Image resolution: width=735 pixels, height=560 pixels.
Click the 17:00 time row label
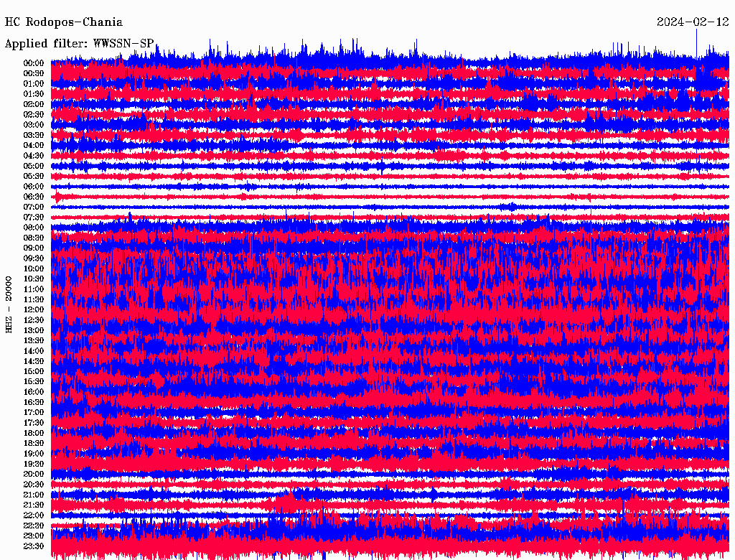coord(34,413)
